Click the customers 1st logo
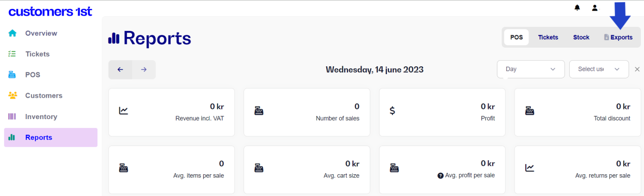This screenshot has width=644, height=196. (x=50, y=11)
